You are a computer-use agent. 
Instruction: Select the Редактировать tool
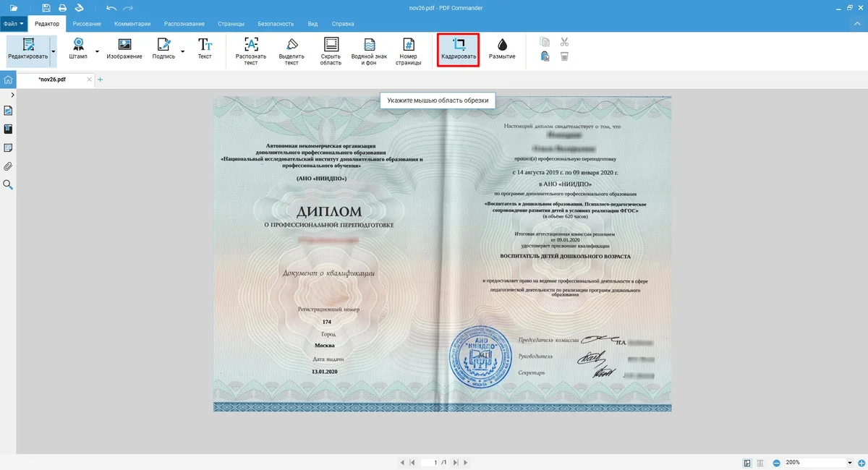(28, 49)
